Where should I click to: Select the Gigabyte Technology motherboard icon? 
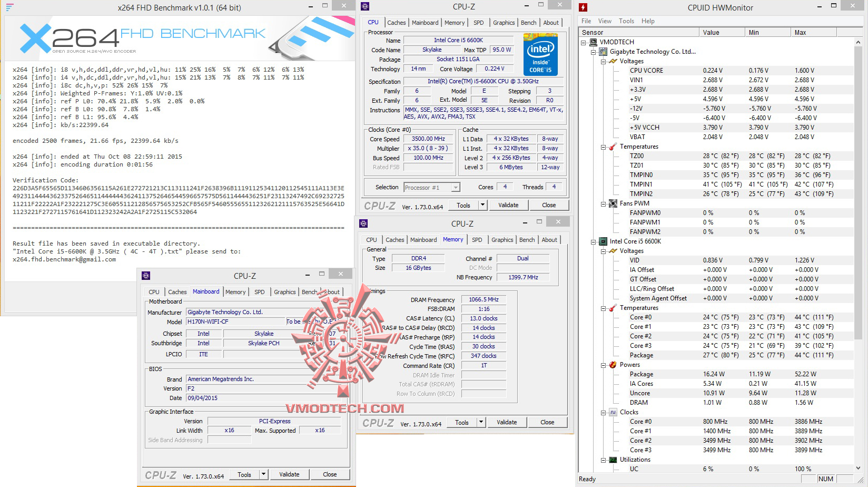[604, 51]
